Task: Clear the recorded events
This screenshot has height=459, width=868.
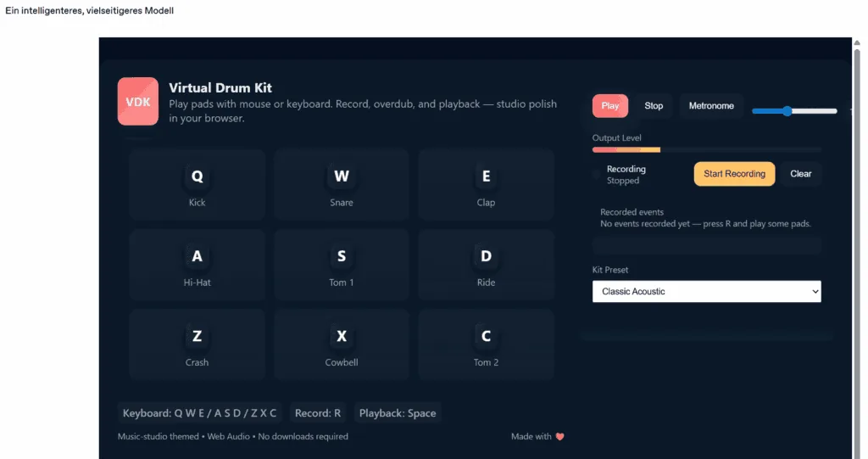Action: pyautogui.click(x=800, y=174)
